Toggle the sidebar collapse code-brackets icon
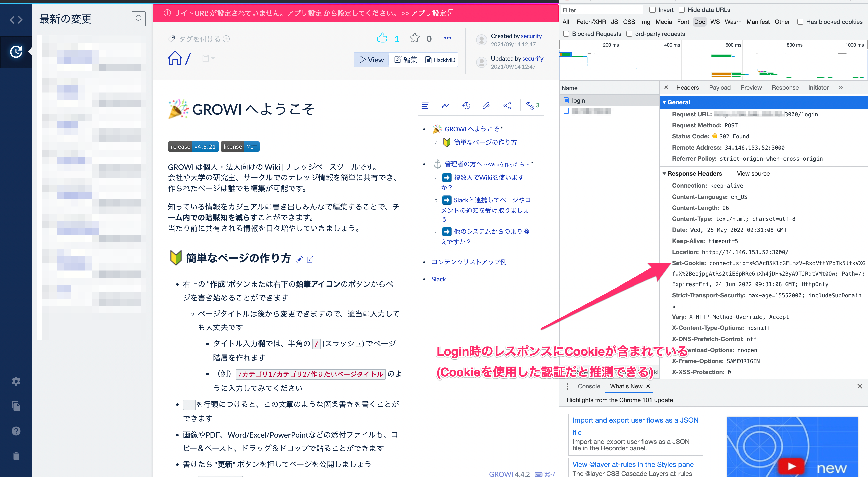 pos(16,20)
